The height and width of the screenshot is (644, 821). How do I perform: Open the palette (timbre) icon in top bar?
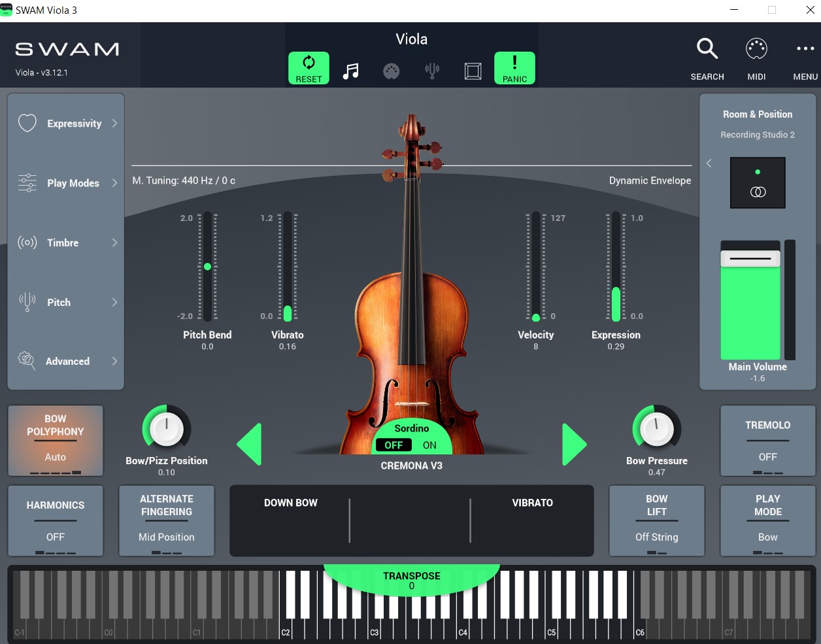click(x=391, y=71)
